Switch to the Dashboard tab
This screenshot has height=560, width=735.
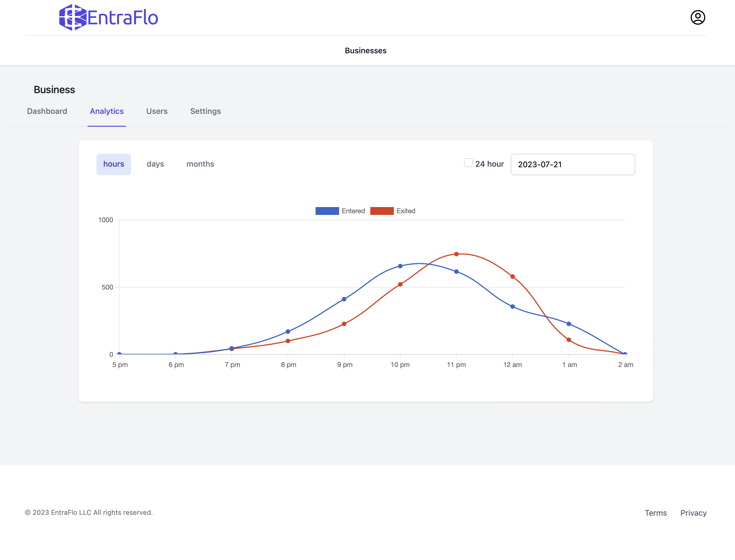(47, 111)
